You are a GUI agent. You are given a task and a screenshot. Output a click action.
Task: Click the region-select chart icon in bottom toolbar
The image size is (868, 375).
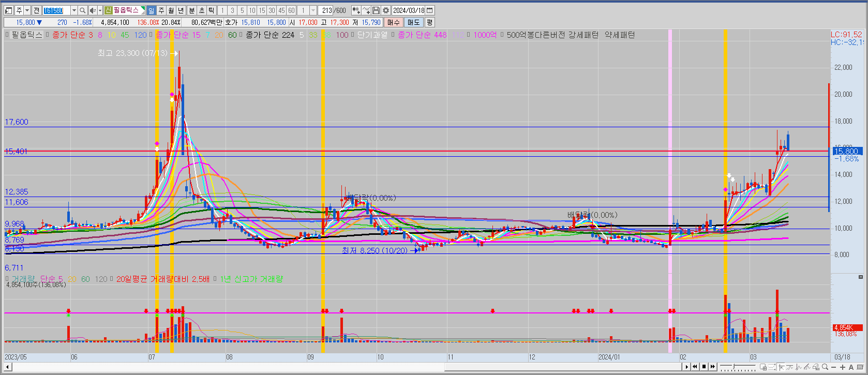point(764,367)
